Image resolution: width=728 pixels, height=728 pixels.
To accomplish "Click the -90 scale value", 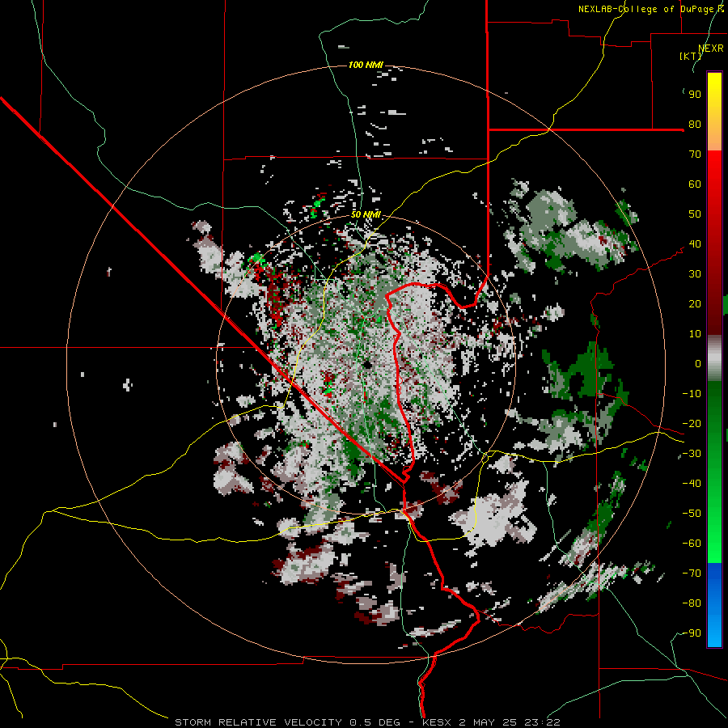I will coord(692,633).
